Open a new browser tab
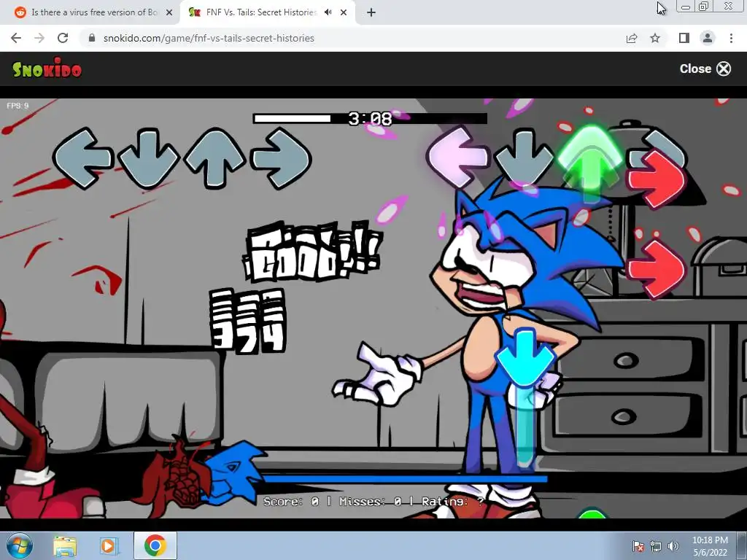Screen dimensions: 747x560 [x=371, y=12]
